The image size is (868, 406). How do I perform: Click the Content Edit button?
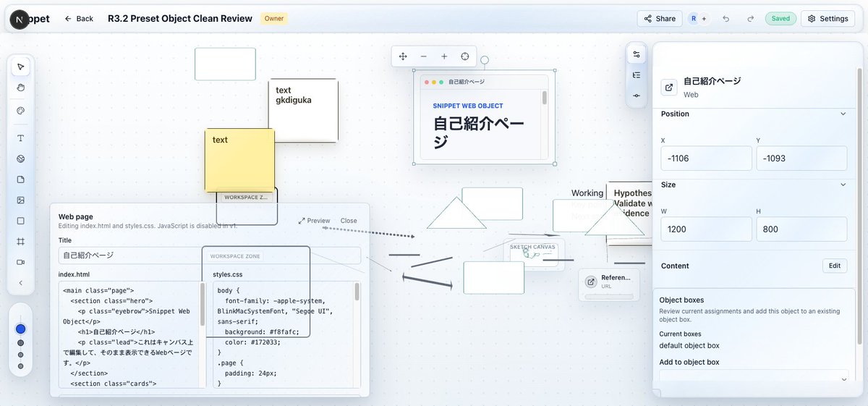click(x=835, y=266)
